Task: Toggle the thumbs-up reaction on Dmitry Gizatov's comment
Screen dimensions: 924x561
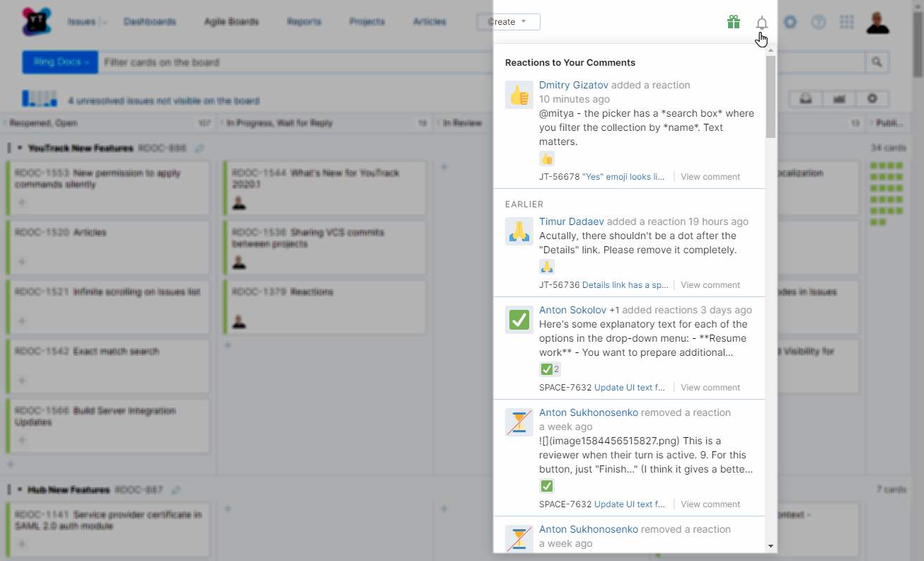Action: pos(547,158)
